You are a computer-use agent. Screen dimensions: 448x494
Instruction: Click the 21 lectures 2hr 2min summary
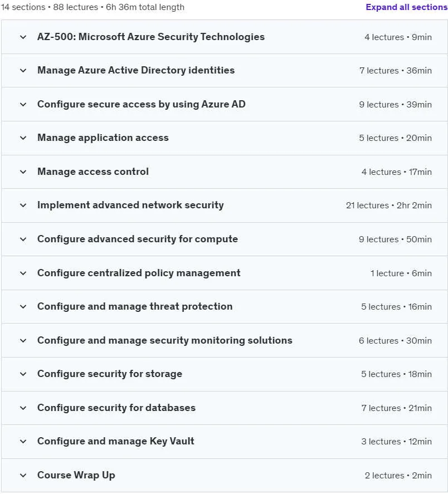[389, 206]
